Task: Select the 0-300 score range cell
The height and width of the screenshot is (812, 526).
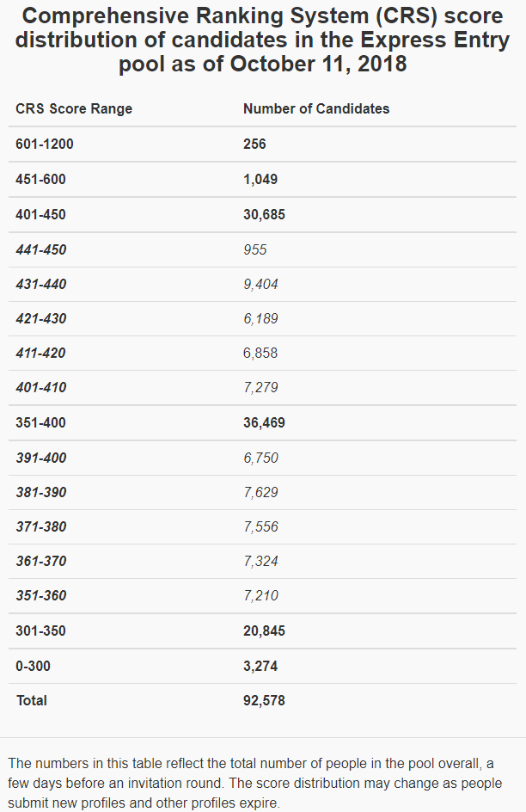Action: click(32, 666)
